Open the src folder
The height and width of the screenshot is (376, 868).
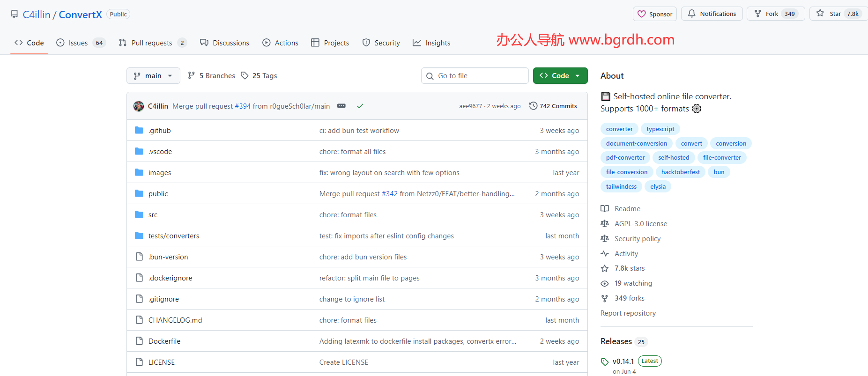(x=153, y=215)
